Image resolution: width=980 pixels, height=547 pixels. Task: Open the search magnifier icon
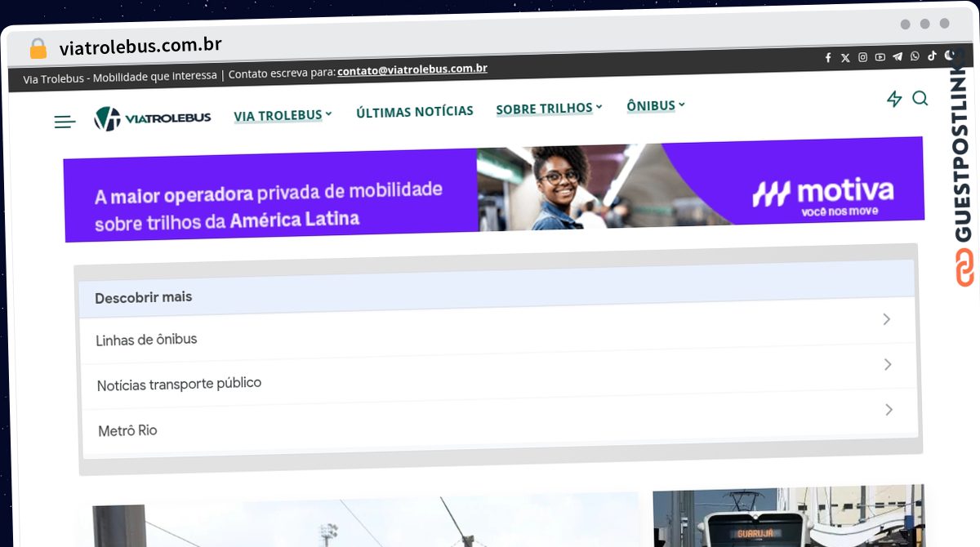(x=920, y=98)
